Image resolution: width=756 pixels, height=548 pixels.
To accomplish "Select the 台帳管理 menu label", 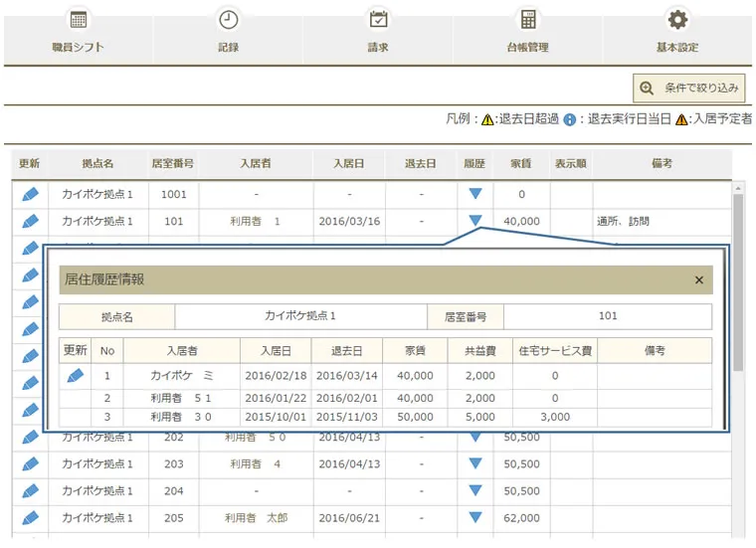I will click(528, 47).
